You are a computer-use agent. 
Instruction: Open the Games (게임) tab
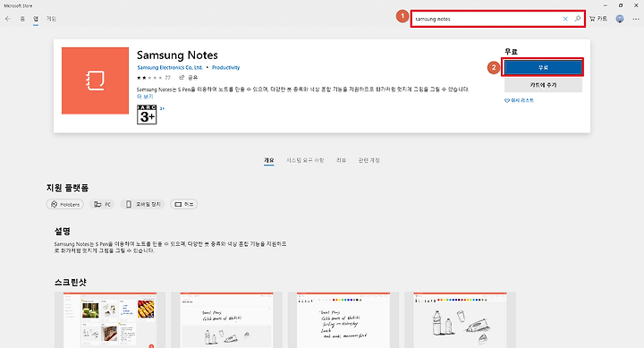click(51, 19)
